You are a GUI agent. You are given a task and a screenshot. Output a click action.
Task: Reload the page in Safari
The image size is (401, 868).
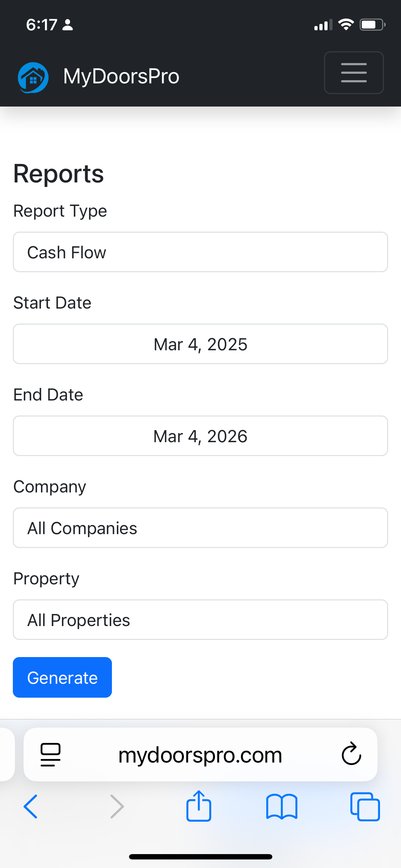coord(351,754)
